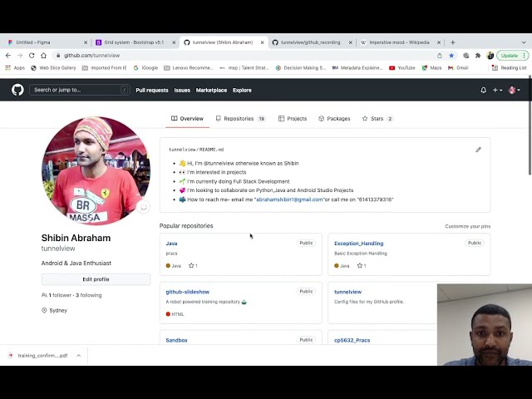Switch to the Repositories tab

click(x=239, y=119)
